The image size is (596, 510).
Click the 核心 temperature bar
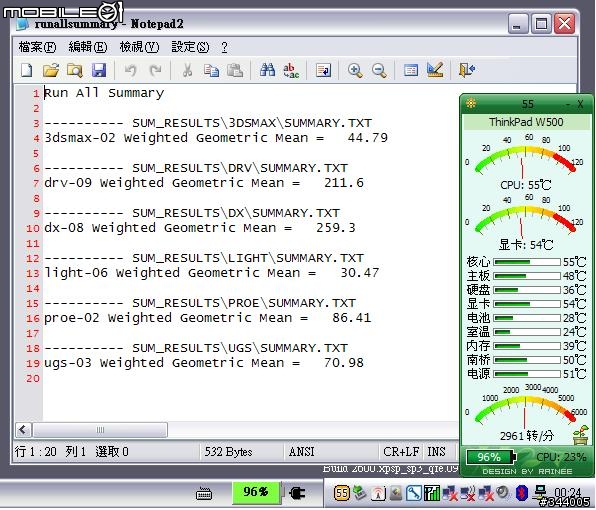click(x=527, y=262)
